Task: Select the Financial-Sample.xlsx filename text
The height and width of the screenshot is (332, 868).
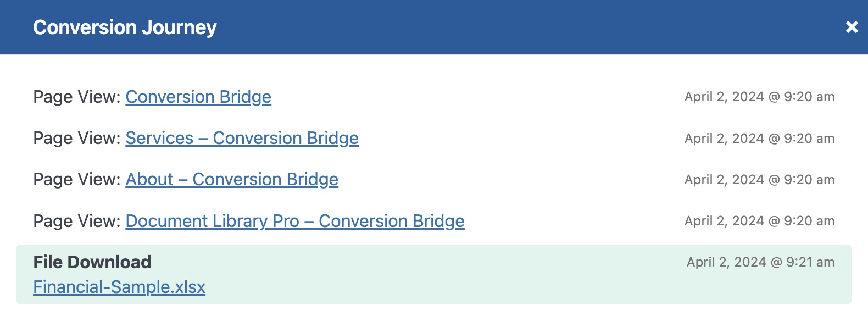Action: point(120,286)
